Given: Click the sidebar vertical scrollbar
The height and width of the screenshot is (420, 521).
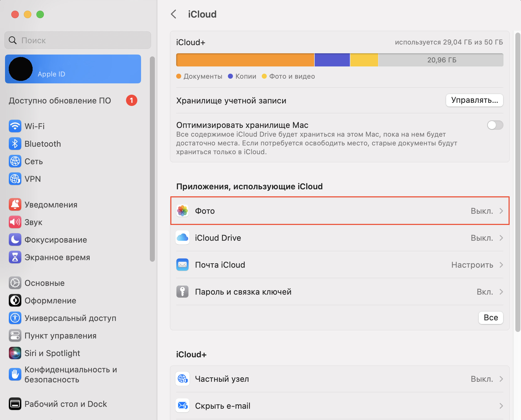Looking at the screenshot, I should click(x=152, y=159).
